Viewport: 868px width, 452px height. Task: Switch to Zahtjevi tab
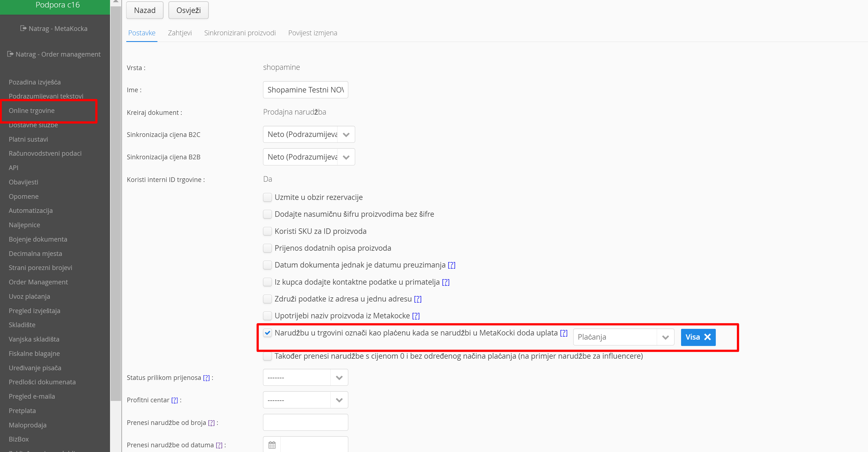click(180, 33)
